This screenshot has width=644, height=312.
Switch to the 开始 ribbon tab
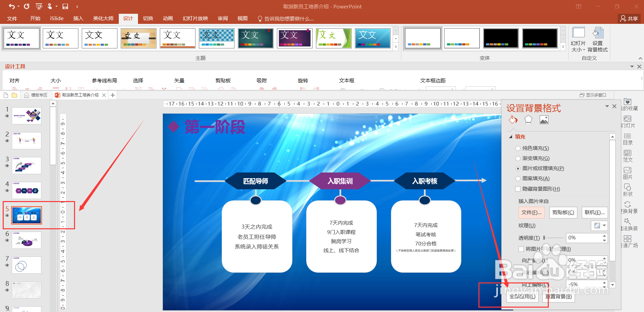point(35,18)
